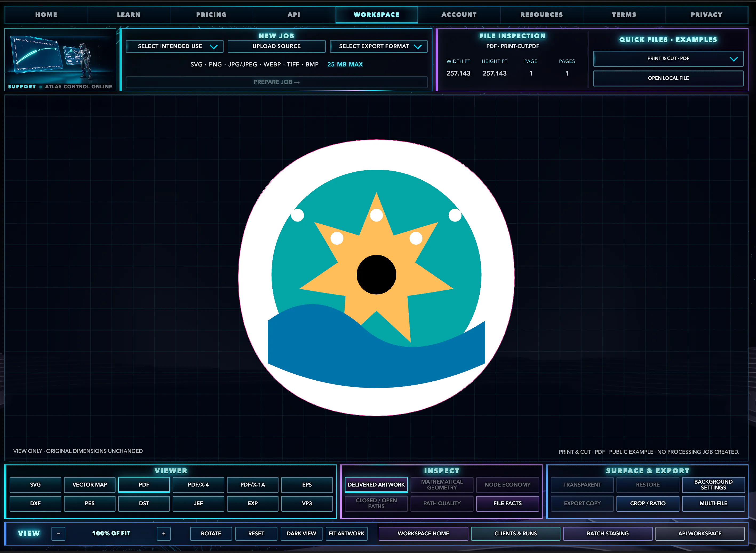Open Batch Staging
Image resolution: width=756 pixels, height=553 pixels.
(x=607, y=534)
